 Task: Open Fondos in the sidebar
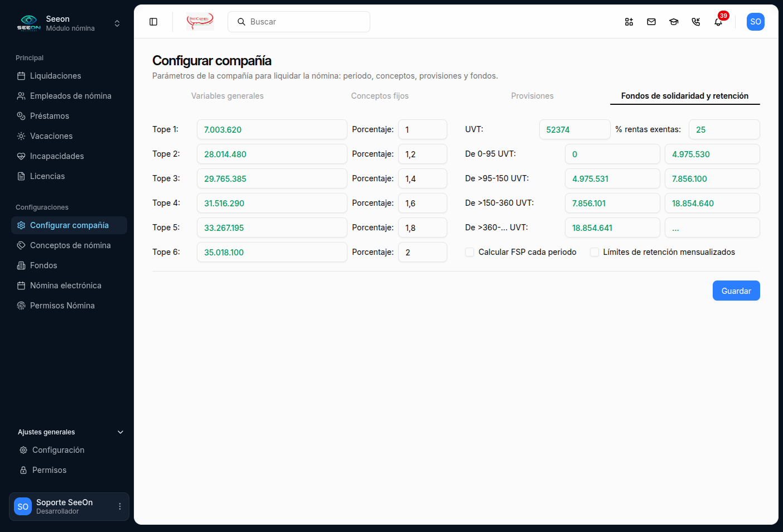tap(69, 265)
